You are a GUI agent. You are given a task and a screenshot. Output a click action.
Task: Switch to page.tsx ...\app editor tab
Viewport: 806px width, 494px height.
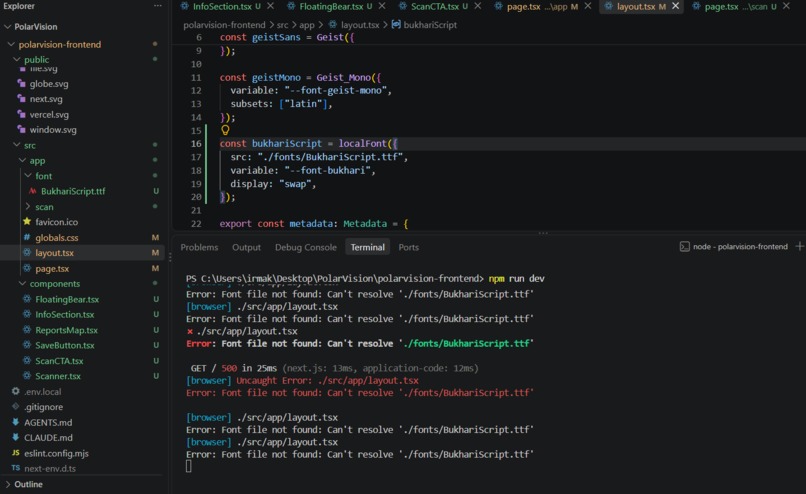(537, 7)
